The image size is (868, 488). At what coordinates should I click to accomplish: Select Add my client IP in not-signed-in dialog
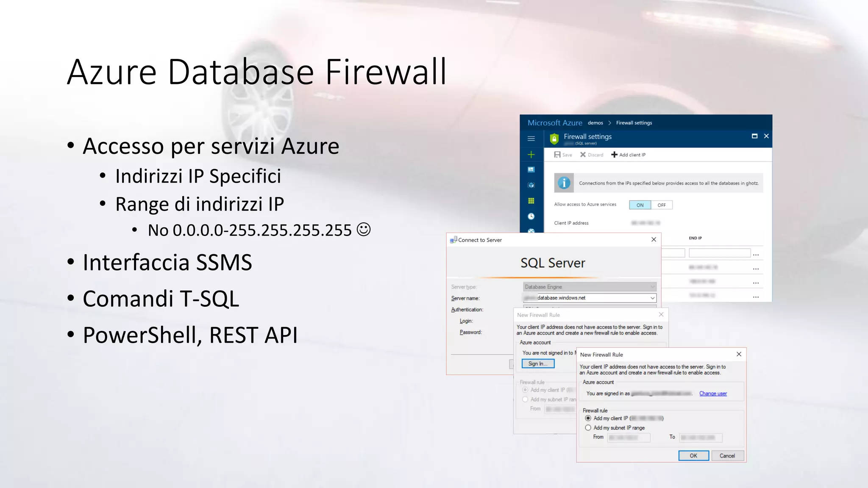[525, 390]
